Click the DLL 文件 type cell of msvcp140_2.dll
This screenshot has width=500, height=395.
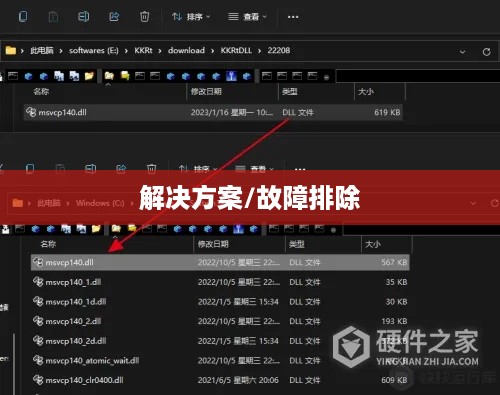click(305, 321)
